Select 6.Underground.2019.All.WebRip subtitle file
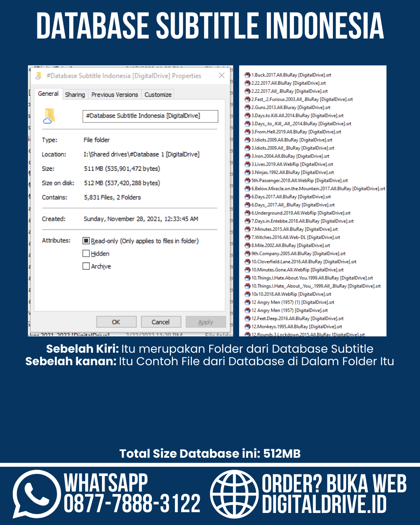The height and width of the screenshot is (525, 420). (x=301, y=213)
